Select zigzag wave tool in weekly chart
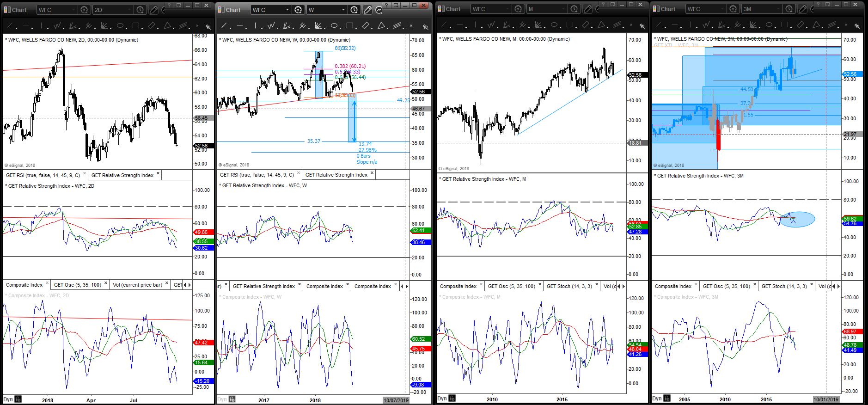 272,26
